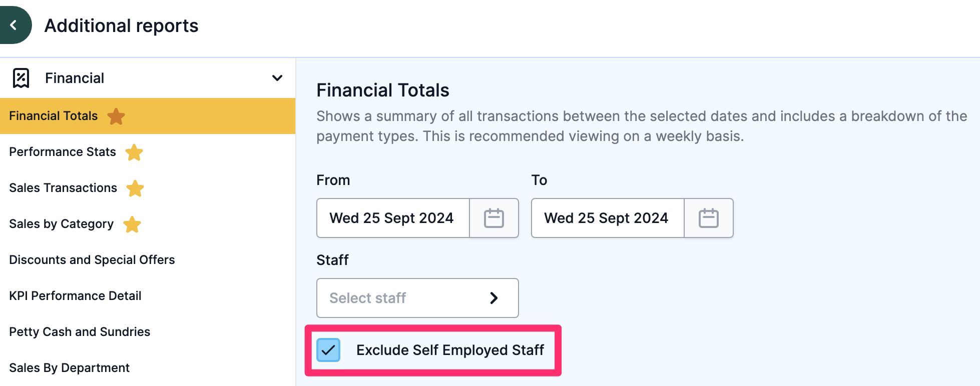
Task: Toggle the Financial Totals favorite star
Action: coord(116,116)
